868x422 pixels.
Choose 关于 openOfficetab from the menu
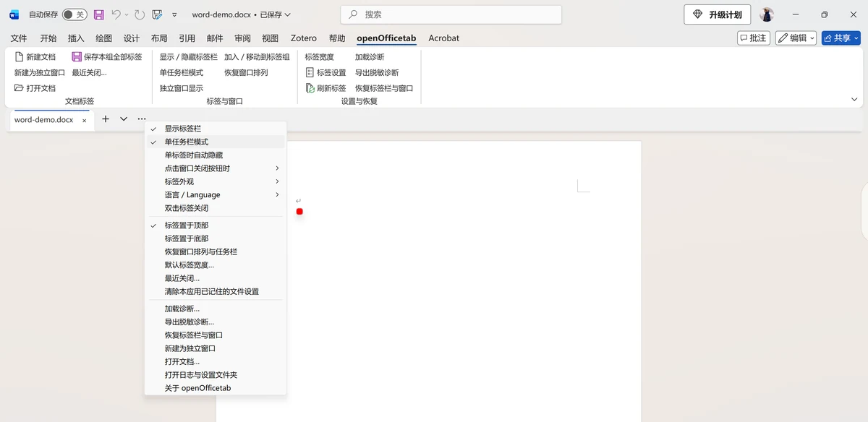coord(216,388)
